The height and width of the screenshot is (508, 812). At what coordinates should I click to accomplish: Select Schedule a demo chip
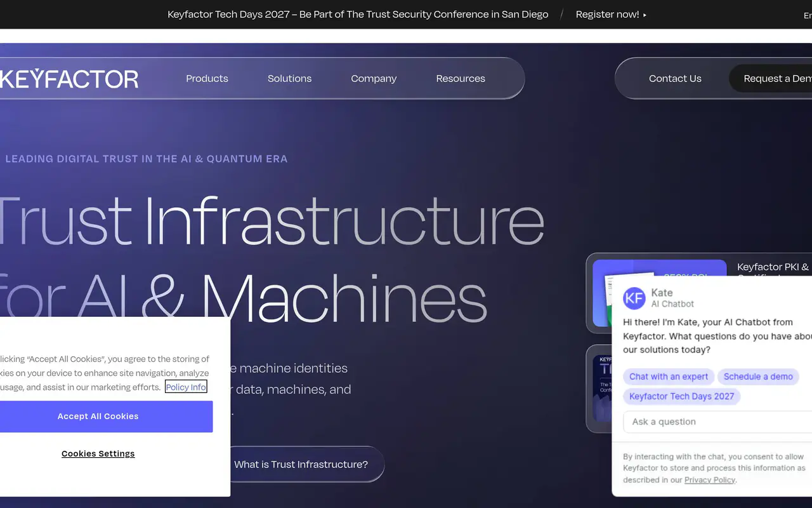758,377
